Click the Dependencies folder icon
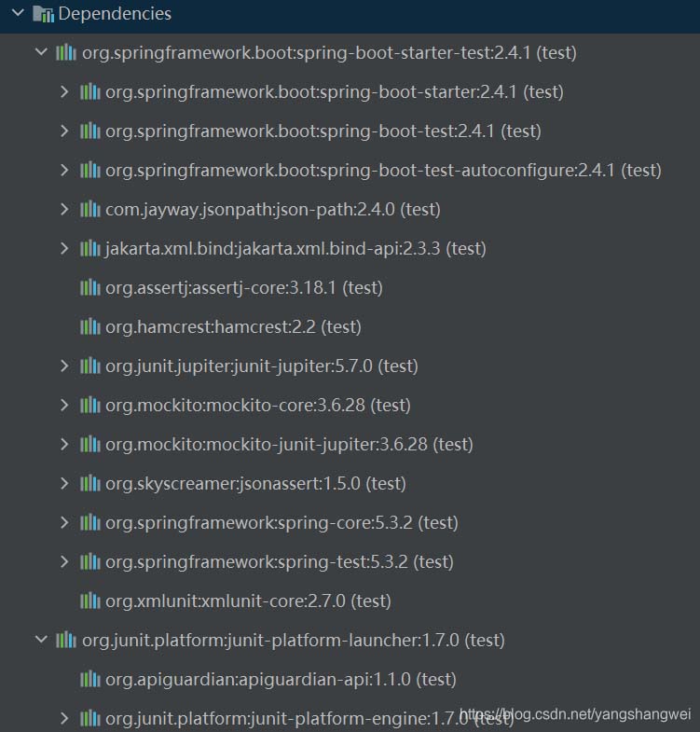Image resolution: width=700 pixels, height=732 pixels. (x=44, y=14)
